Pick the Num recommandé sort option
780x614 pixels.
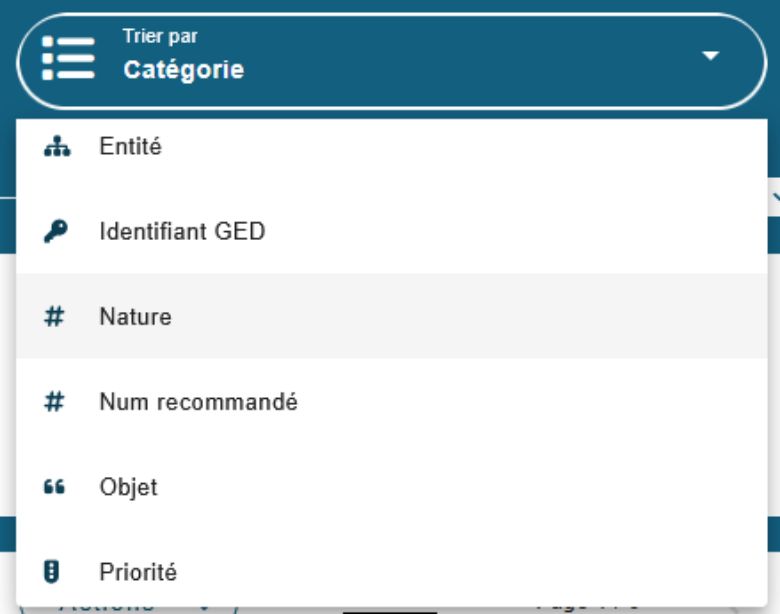pyautogui.click(x=198, y=403)
